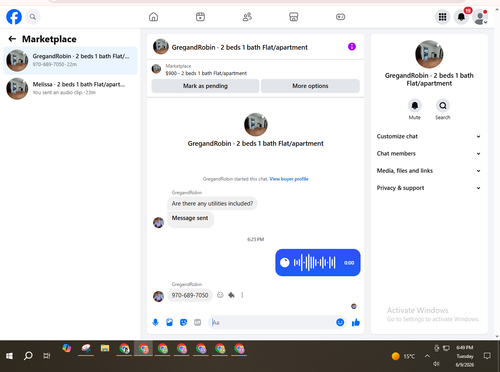Click the 'Are there any utilities included?' message
This screenshot has height=372, width=500.
pyautogui.click(x=212, y=203)
